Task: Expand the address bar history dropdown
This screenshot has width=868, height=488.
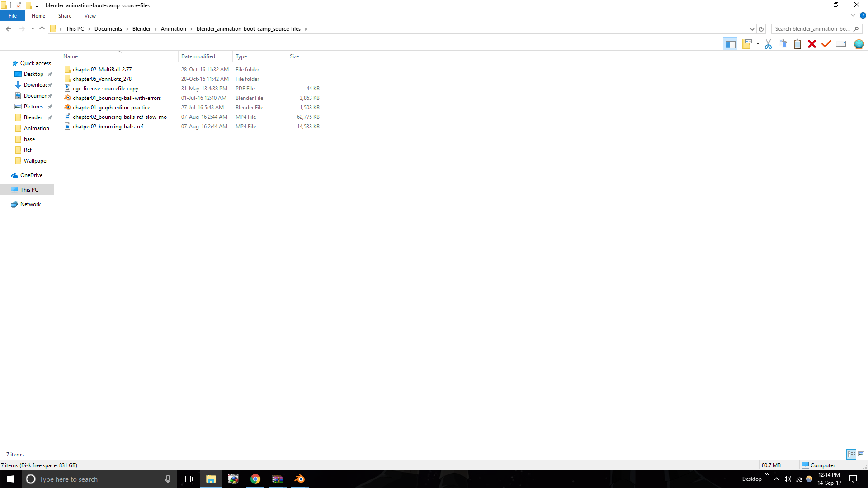Action: pos(752,29)
